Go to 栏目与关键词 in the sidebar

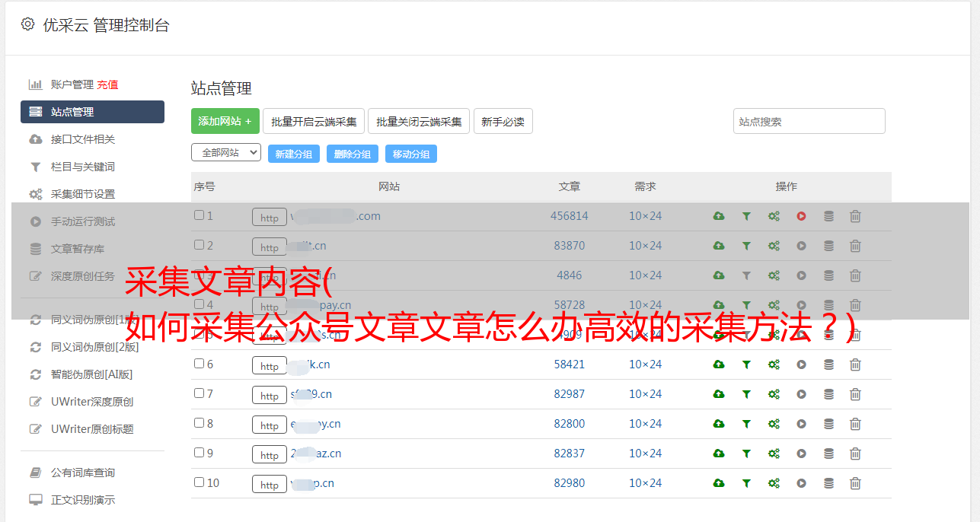point(83,167)
